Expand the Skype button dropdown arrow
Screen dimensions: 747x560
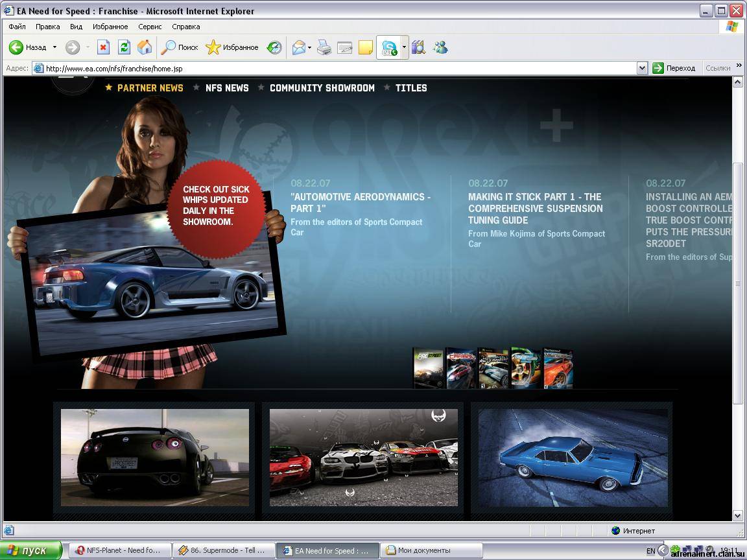[x=404, y=47]
